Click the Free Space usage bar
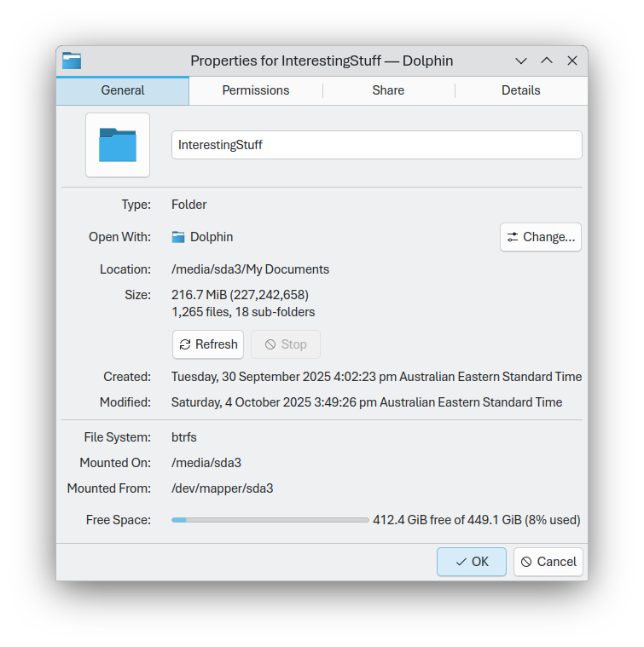644x647 pixels. 270,520
